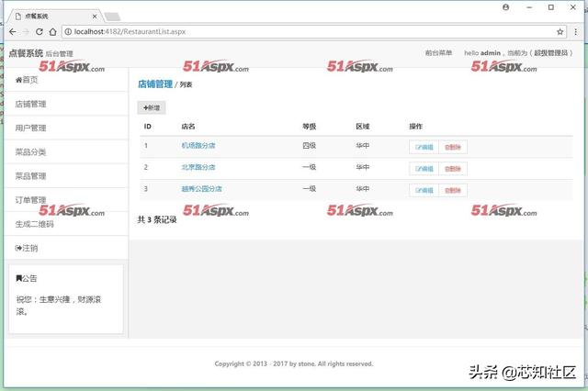Screen dimensions: 588x391
Task: Click the address bar URL field
Action: 311,32
